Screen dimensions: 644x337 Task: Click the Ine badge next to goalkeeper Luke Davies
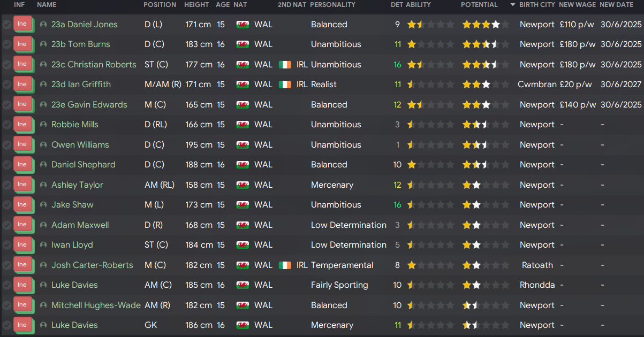tap(22, 325)
